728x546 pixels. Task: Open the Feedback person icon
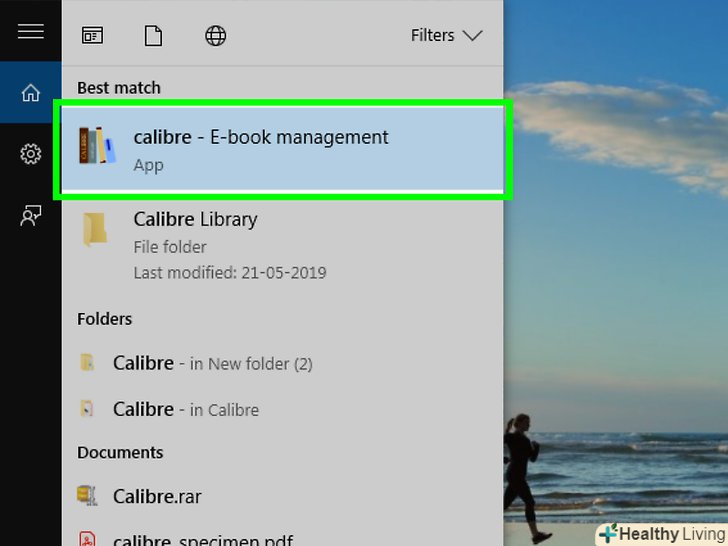[x=31, y=215]
